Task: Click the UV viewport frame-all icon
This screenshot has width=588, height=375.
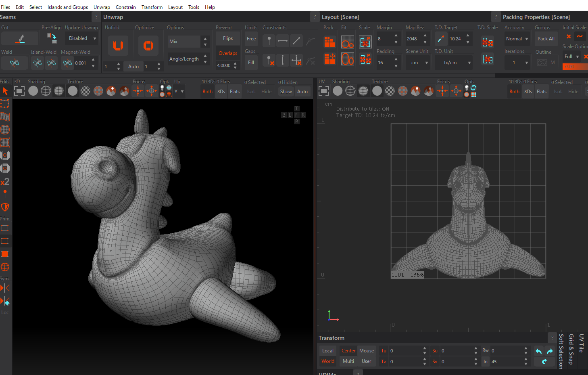Action: tap(323, 91)
